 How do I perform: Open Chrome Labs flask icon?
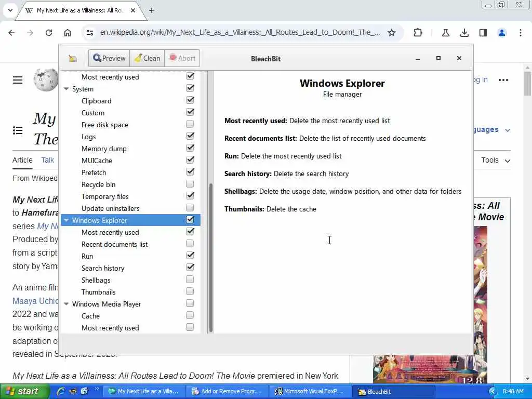[445, 33]
